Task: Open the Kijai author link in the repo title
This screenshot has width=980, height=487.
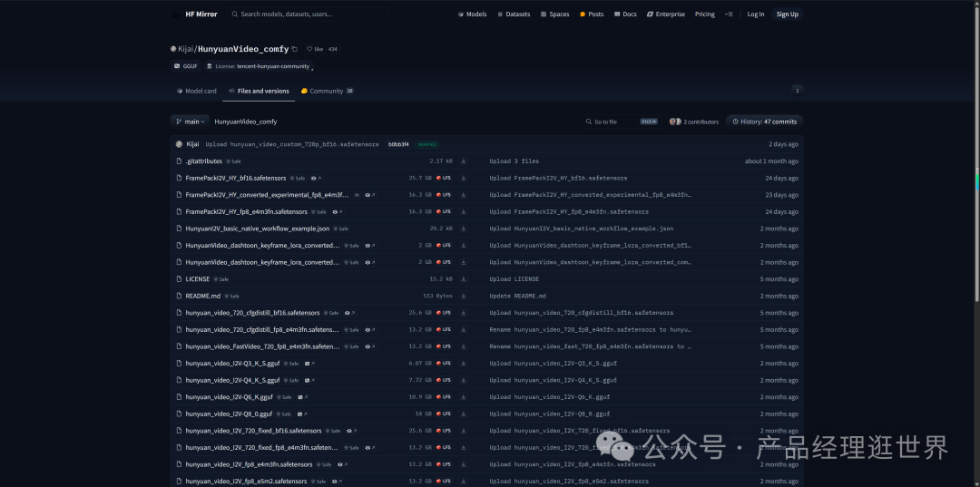Action: [x=185, y=49]
